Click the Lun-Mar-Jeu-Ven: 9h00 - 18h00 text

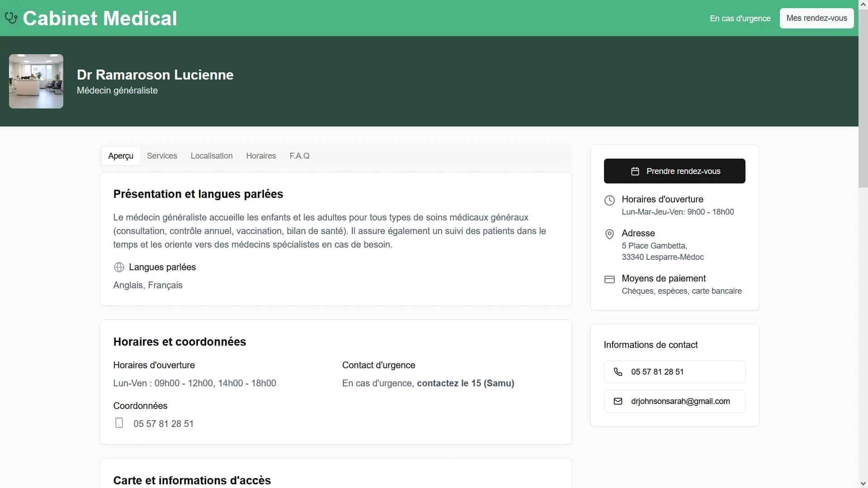click(x=678, y=212)
